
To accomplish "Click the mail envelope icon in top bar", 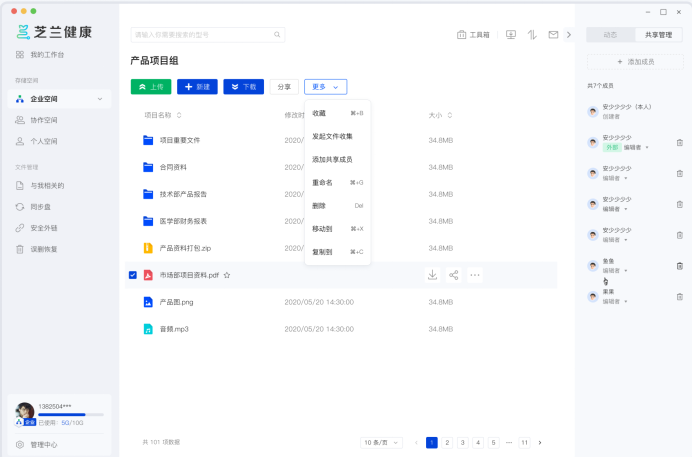I will (553, 35).
